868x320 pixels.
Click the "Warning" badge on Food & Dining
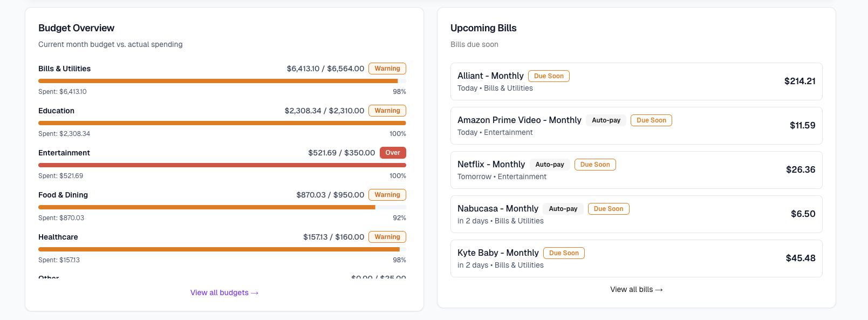coord(387,195)
